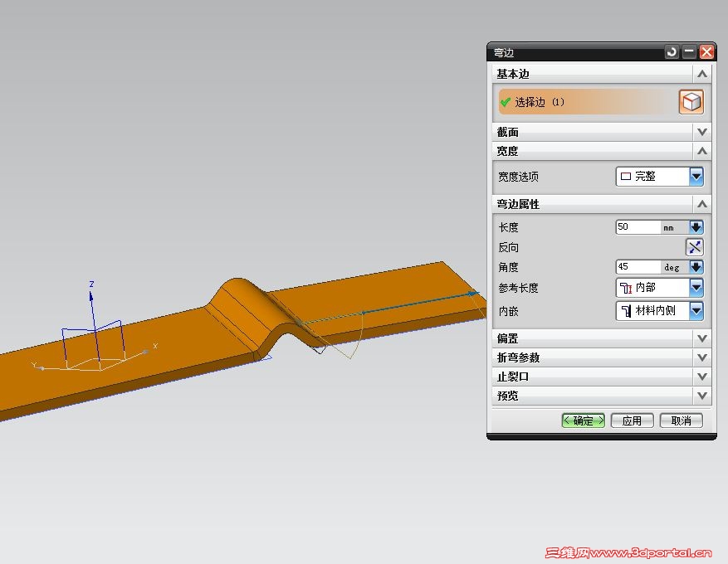
Task: Open the 内嵌 dropdown showing 材料内侧
Action: [x=659, y=311]
